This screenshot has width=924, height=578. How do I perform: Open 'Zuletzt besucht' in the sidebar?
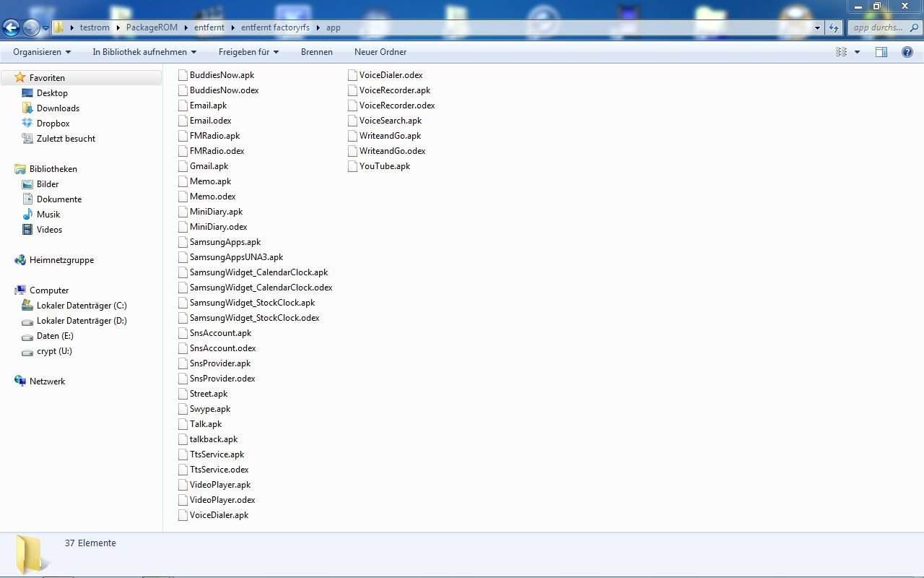[66, 139]
